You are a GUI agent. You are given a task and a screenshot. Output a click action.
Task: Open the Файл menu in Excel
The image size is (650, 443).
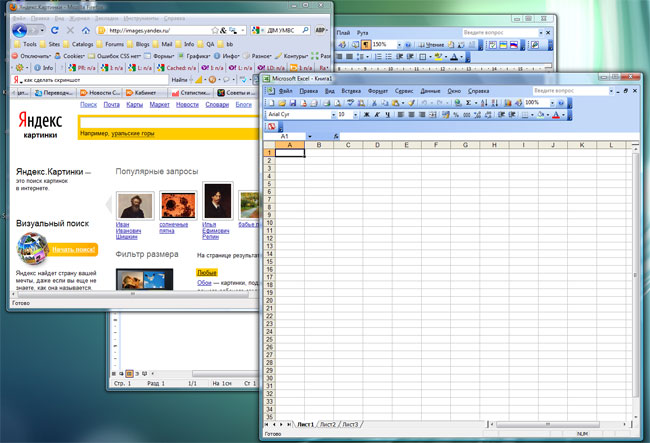click(285, 91)
